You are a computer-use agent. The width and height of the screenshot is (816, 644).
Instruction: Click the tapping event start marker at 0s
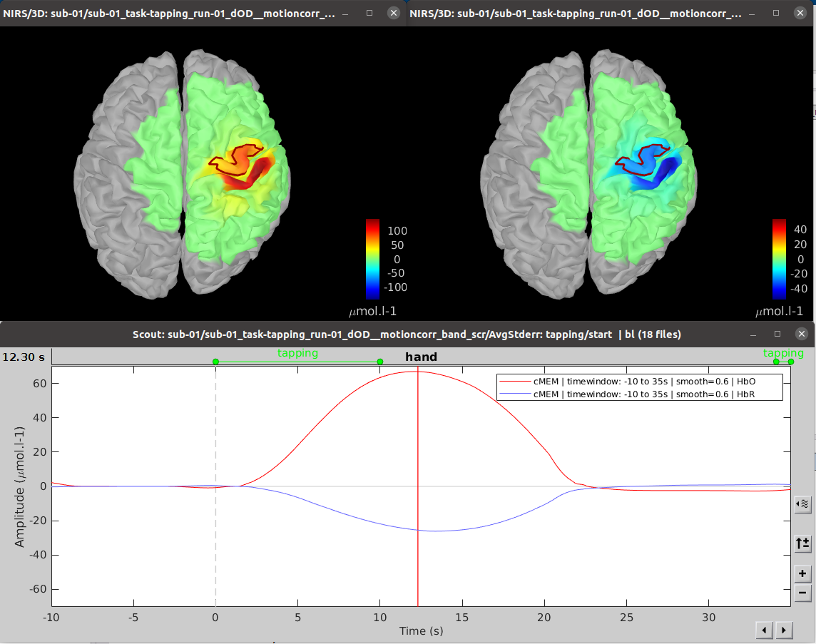[x=215, y=362]
